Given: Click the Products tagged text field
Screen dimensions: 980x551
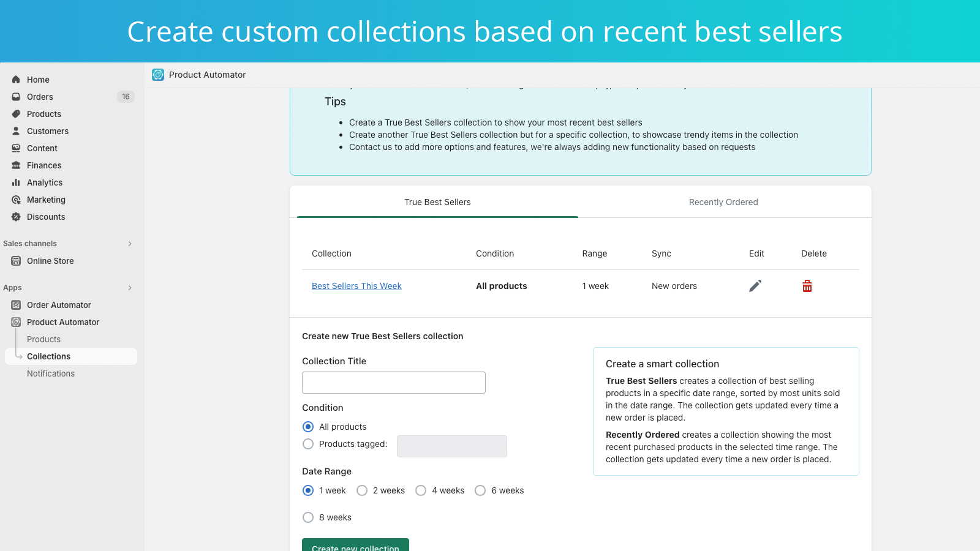Looking at the screenshot, I should click(x=452, y=446).
